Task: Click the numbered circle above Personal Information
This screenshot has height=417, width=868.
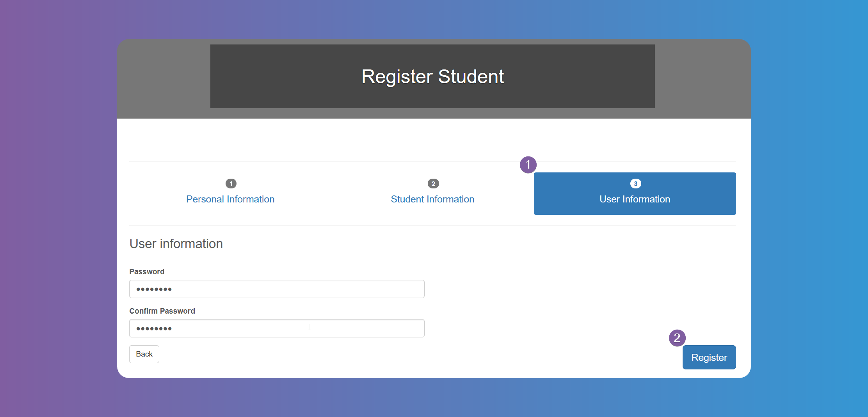Action: point(230,183)
